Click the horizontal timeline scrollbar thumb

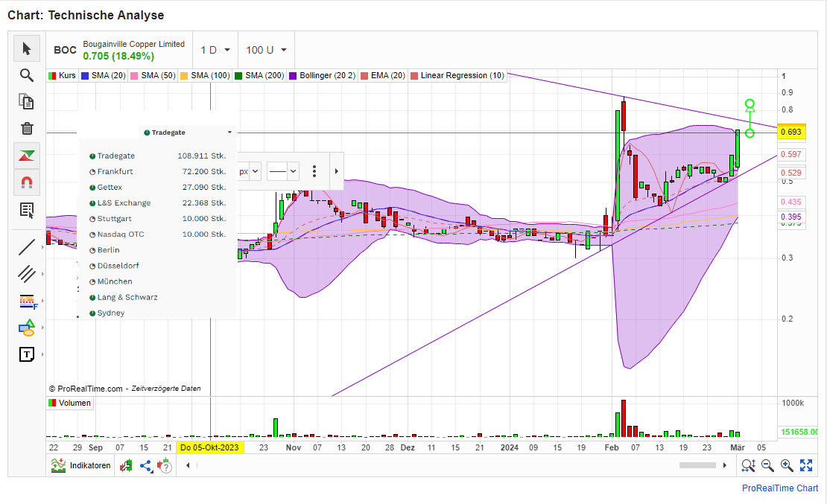point(697,465)
